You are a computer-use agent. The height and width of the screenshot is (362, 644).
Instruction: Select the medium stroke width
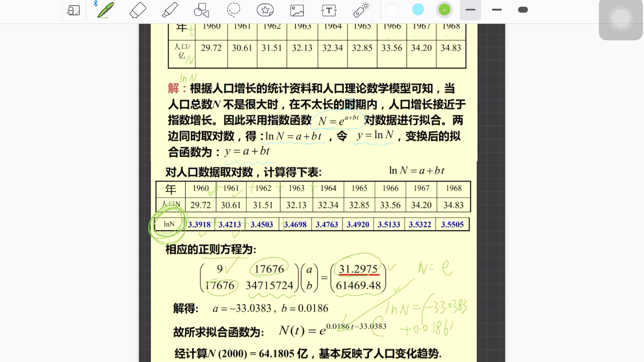click(497, 10)
